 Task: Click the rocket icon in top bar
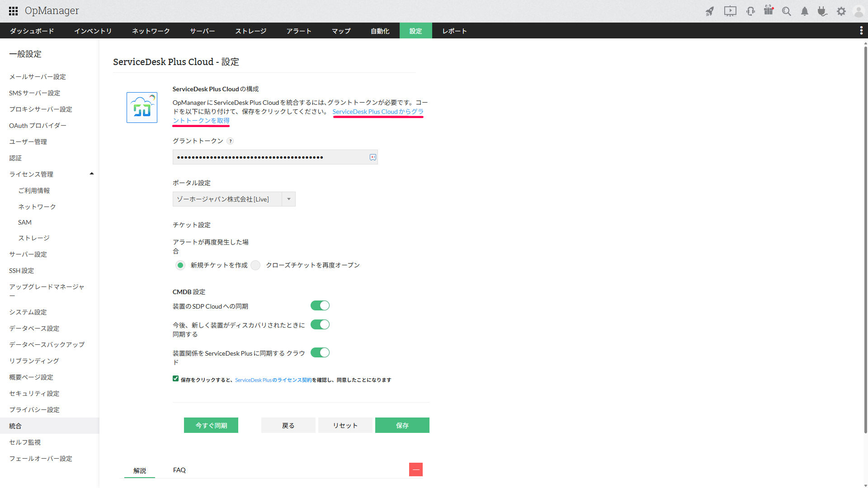tap(710, 11)
